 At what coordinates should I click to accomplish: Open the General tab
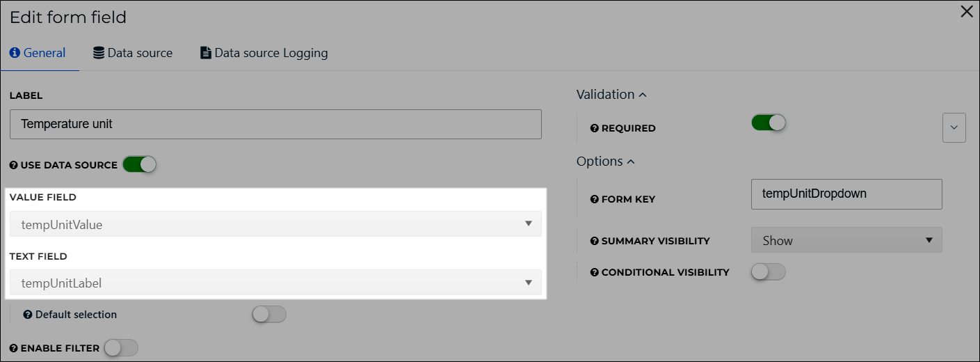coord(38,53)
